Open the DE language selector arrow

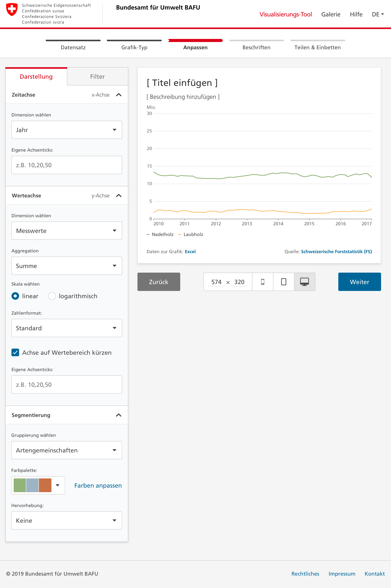click(383, 15)
